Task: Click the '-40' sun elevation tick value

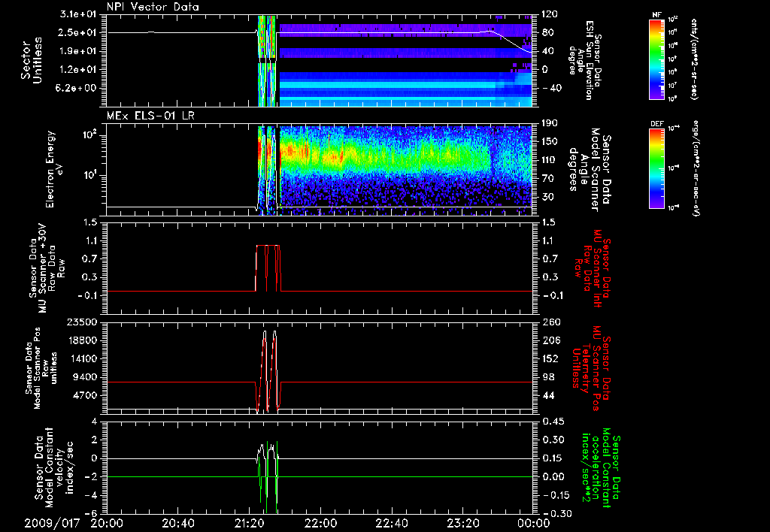Action: pyautogui.click(x=552, y=89)
